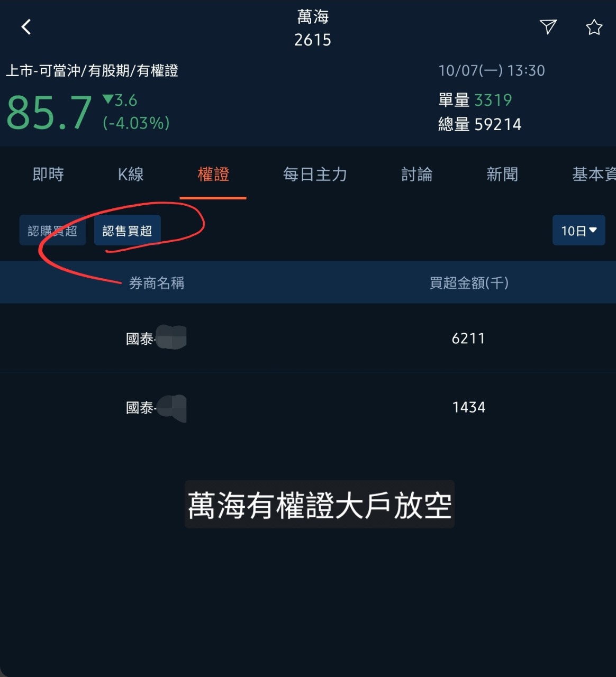Open the partially visible 基本資 tab
Screen dimensions: 616x677
(594, 174)
